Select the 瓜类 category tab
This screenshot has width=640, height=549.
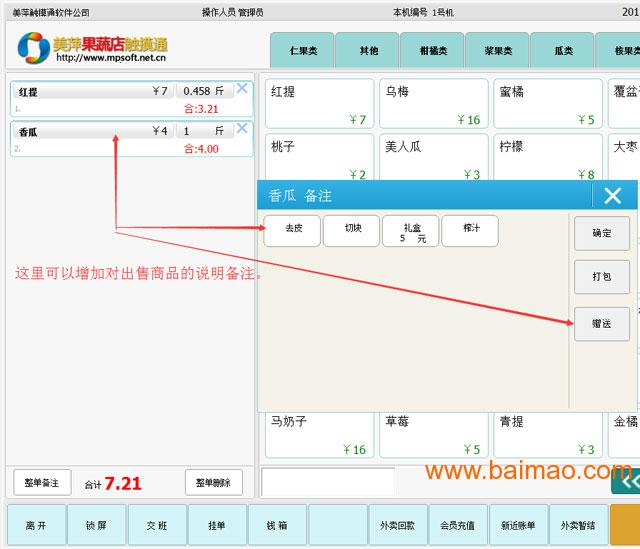pyautogui.click(x=561, y=50)
